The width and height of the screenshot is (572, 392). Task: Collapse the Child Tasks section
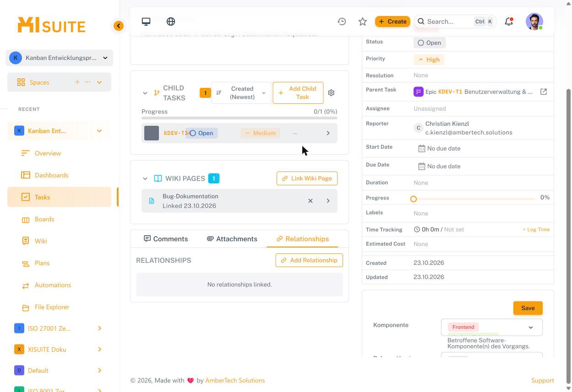pos(145,93)
